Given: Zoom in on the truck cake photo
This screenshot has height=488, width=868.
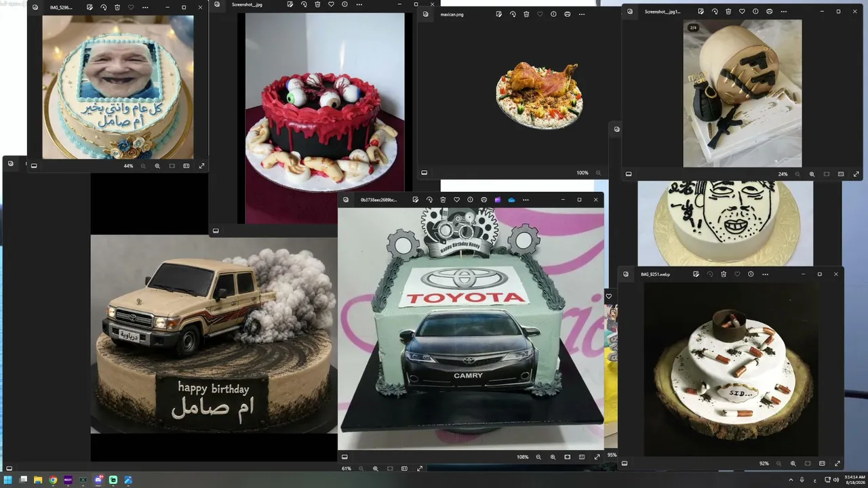Looking at the screenshot, I should tap(375, 468).
